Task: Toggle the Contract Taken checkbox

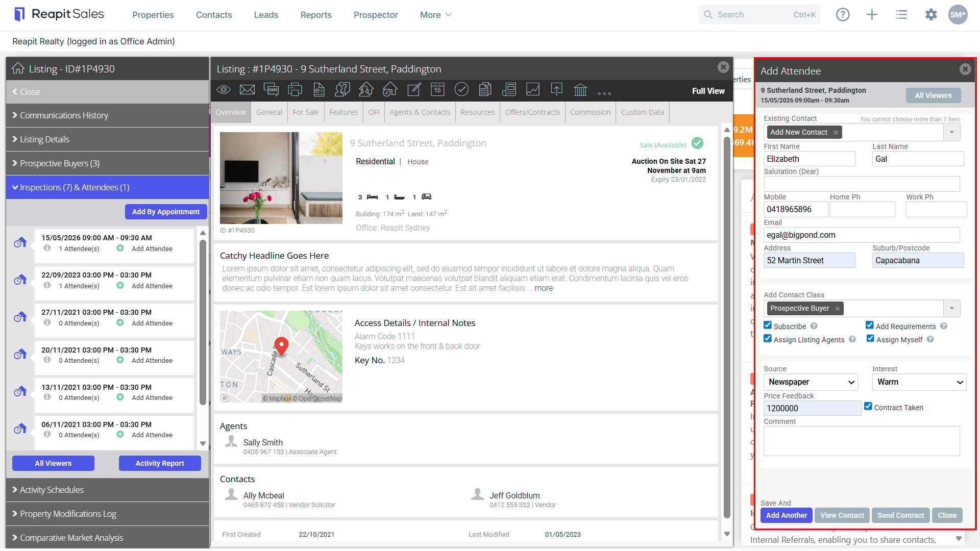Action: coord(868,406)
